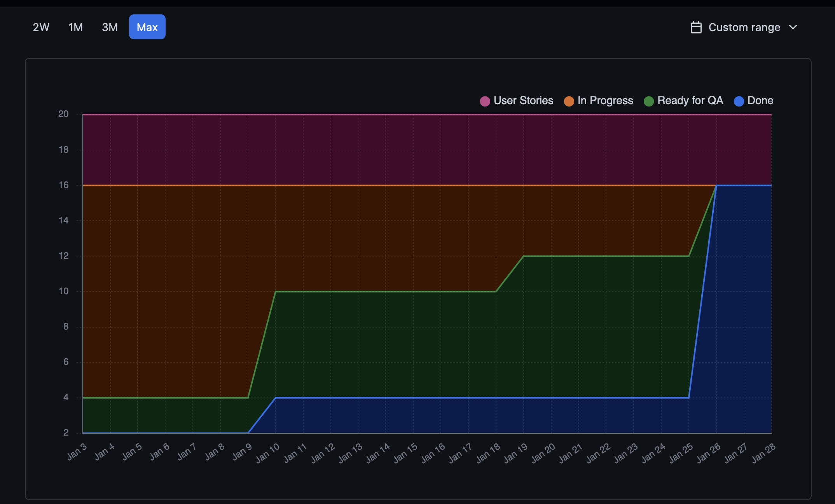
Task: Click the Jan 28 x-axis label
Action: (764, 453)
